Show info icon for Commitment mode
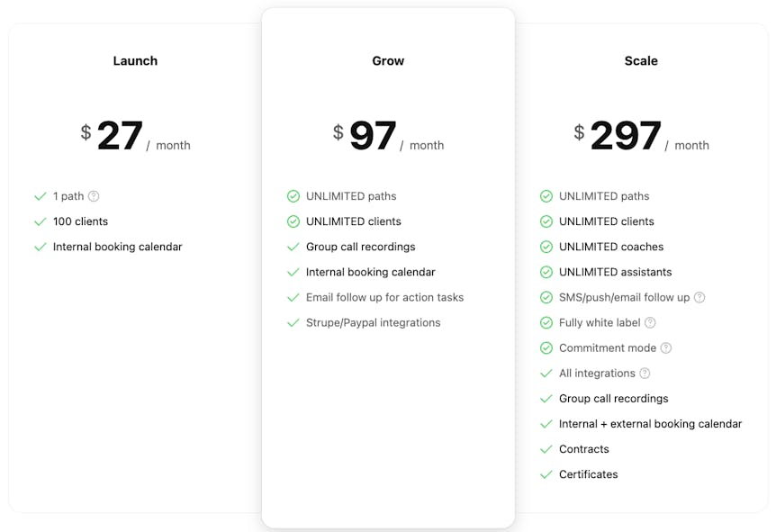The image size is (776, 532). point(665,347)
